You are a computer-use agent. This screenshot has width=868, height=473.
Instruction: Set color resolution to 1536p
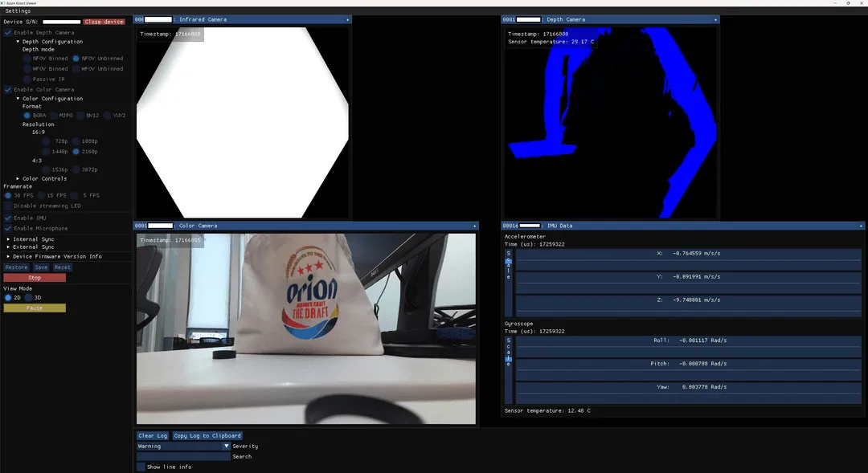(46, 169)
